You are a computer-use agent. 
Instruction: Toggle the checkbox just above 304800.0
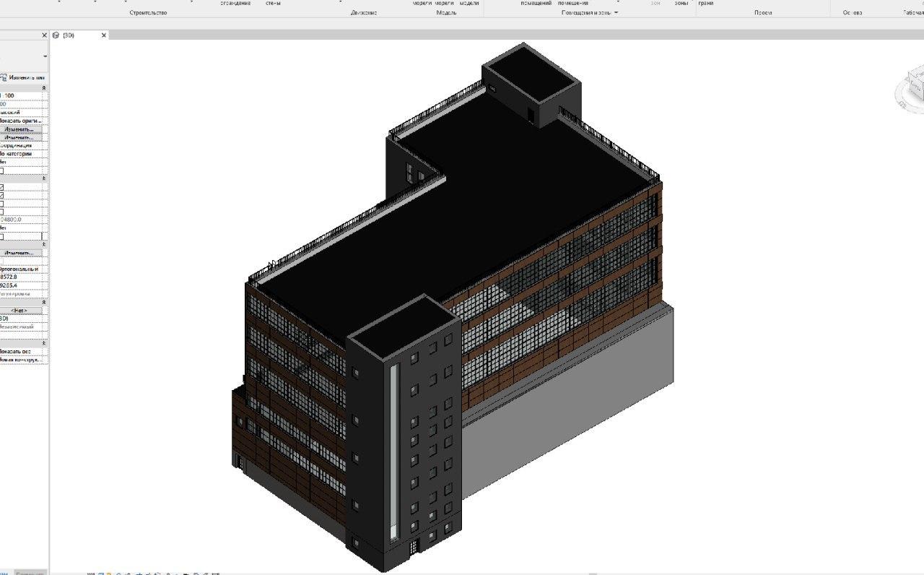tap(1, 212)
